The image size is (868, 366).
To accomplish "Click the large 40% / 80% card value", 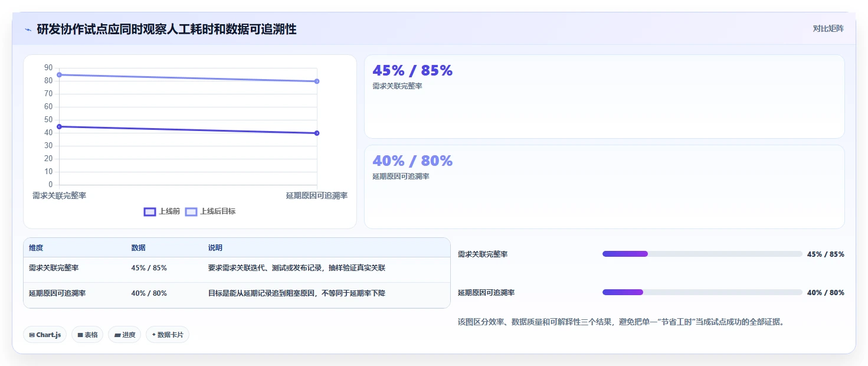I will [412, 161].
